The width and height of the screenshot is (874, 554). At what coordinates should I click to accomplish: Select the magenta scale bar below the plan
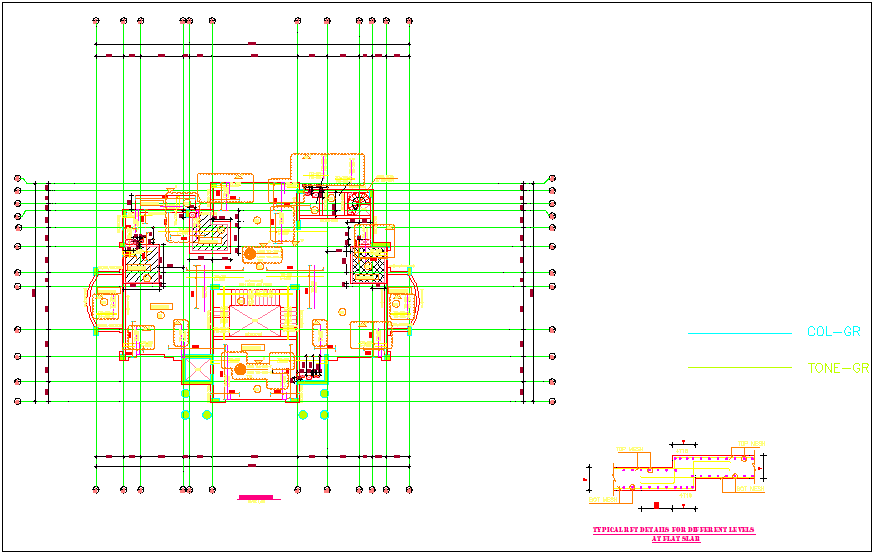coord(256,497)
